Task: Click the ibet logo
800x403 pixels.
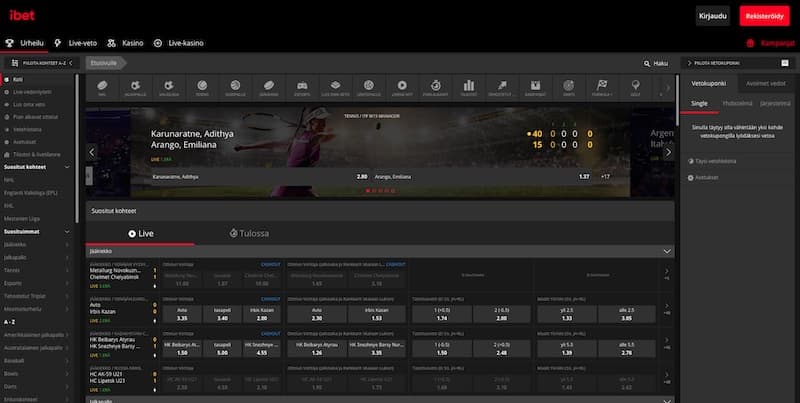Action: click(22, 15)
